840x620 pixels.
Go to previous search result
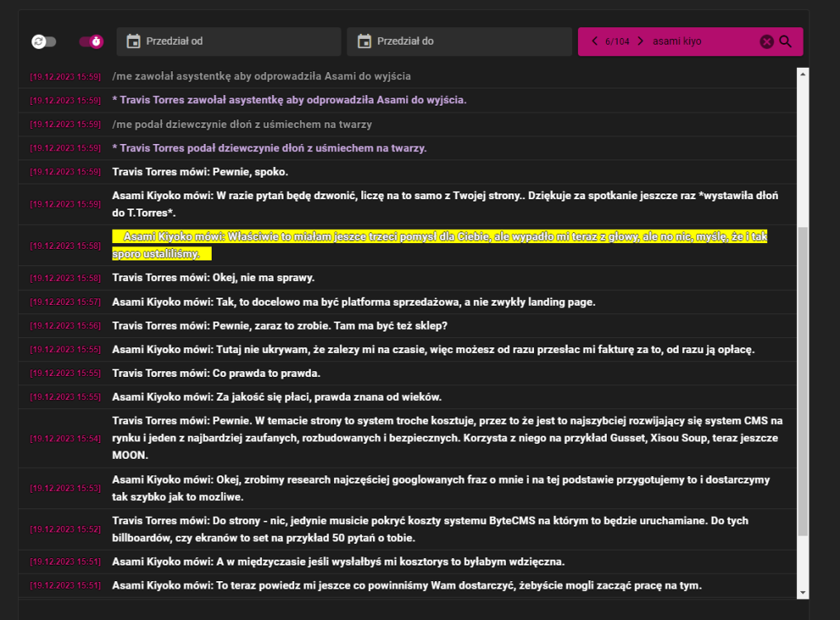(594, 41)
